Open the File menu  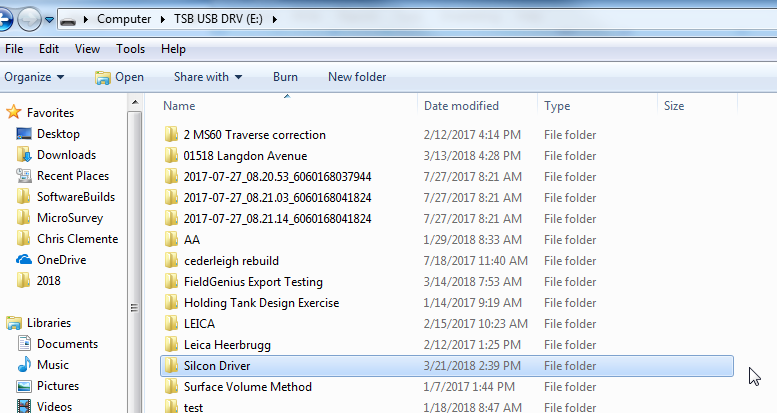[x=15, y=48]
